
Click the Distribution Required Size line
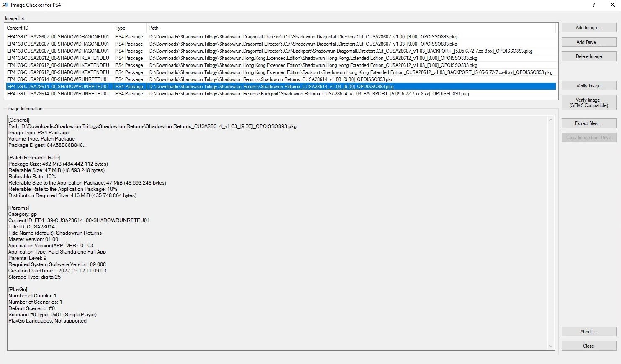coord(72,195)
